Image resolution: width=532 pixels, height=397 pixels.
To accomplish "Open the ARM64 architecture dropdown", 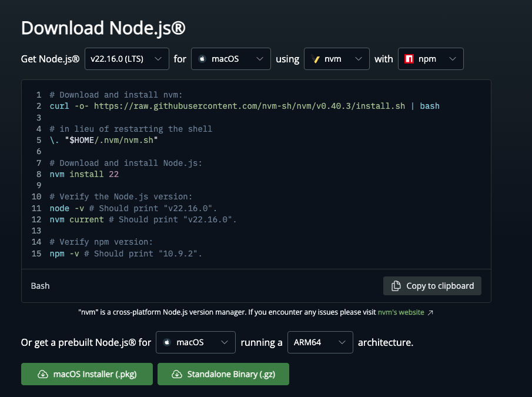I will [320, 342].
